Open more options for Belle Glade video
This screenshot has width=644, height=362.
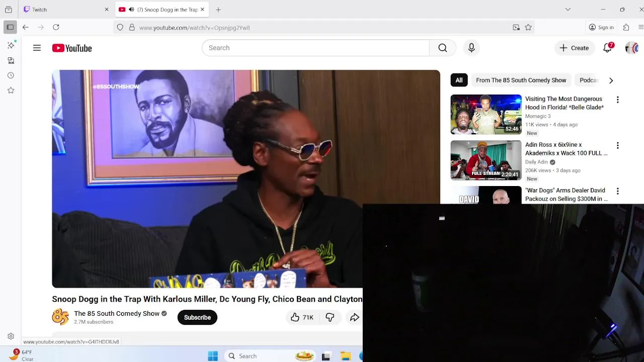click(617, 100)
